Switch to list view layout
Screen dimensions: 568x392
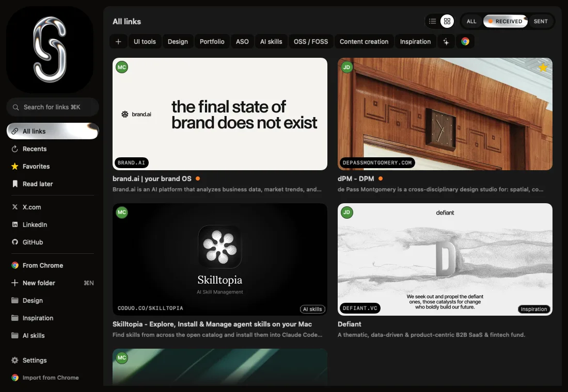coord(433,21)
